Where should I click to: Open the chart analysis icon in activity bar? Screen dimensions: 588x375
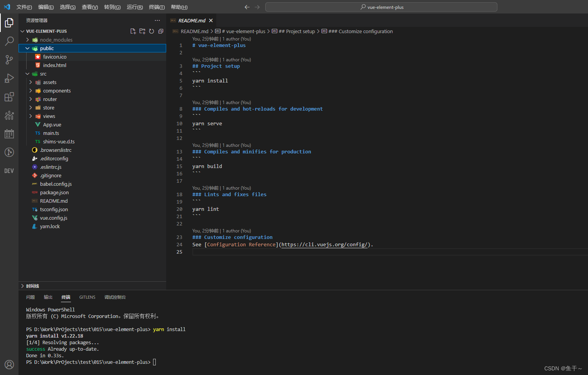(9, 115)
